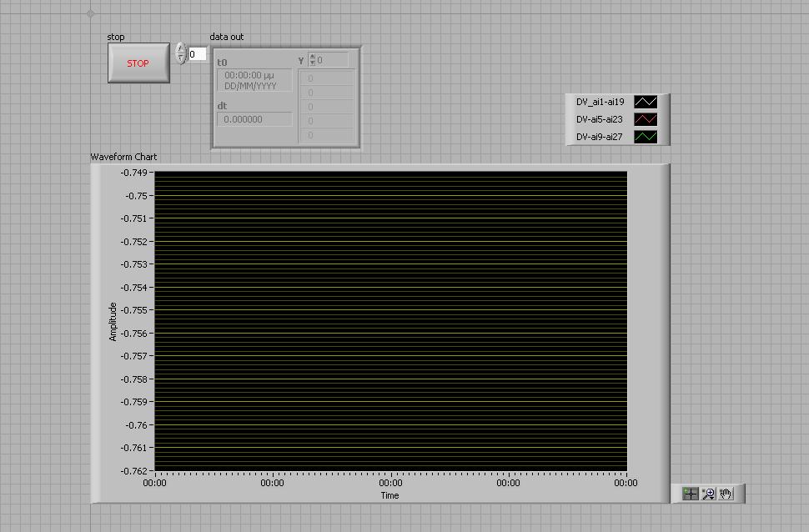Click the -0.749 y-axis maximum value
The width and height of the screenshot is (809, 532).
pyautogui.click(x=134, y=173)
